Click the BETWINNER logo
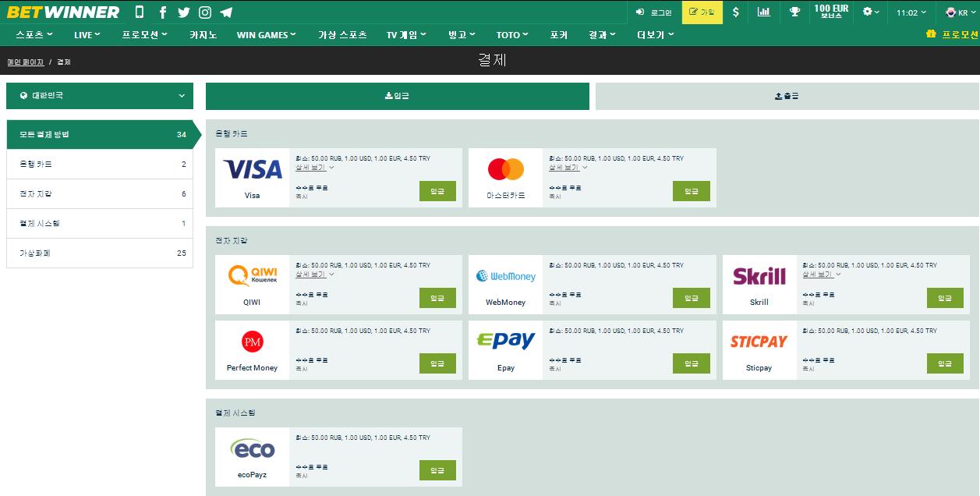 64,12
